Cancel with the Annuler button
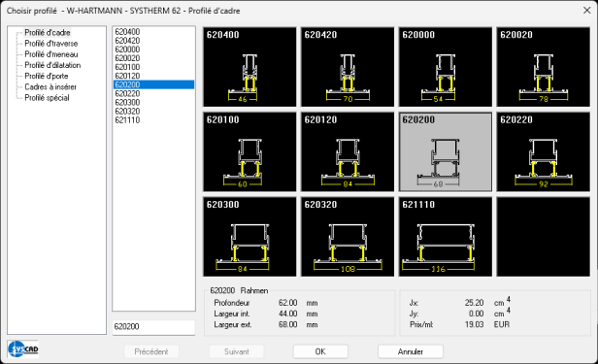 (x=411, y=351)
